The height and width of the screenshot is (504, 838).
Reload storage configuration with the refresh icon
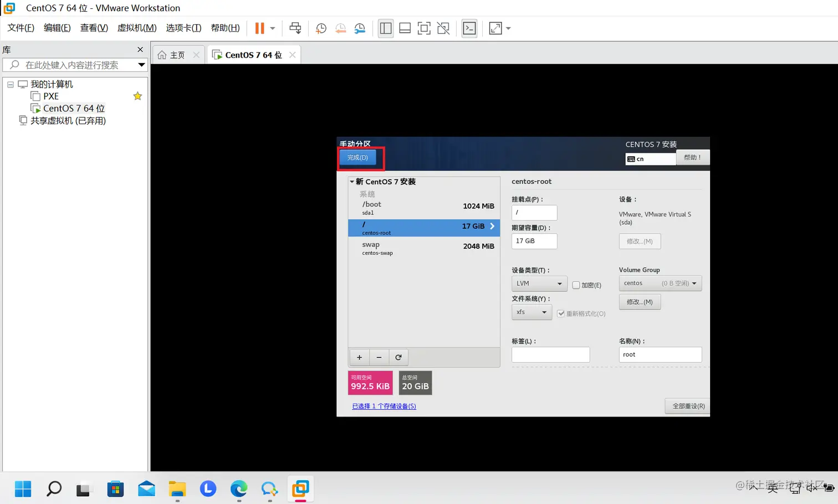point(398,357)
